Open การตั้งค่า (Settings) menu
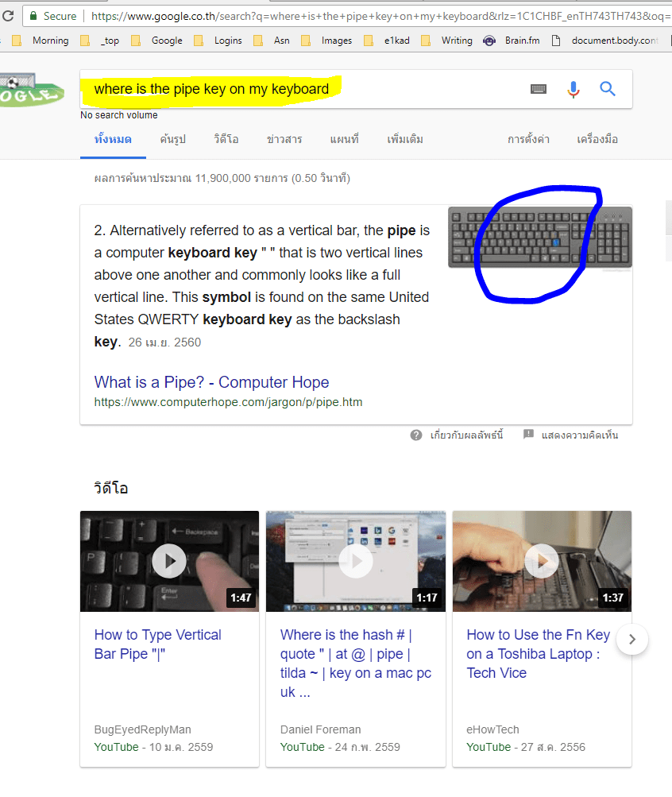The height and width of the screenshot is (797, 672). point(528,139)
